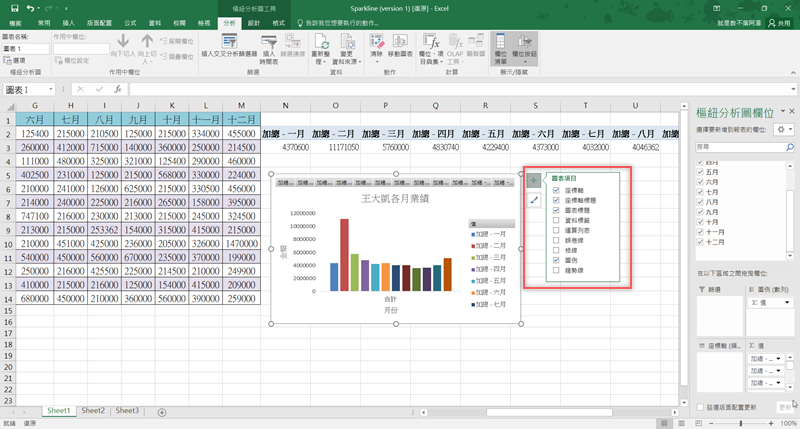Click the 重新整理 refresh icon
This screenshot has height=429, width=800.
point(322,42)
